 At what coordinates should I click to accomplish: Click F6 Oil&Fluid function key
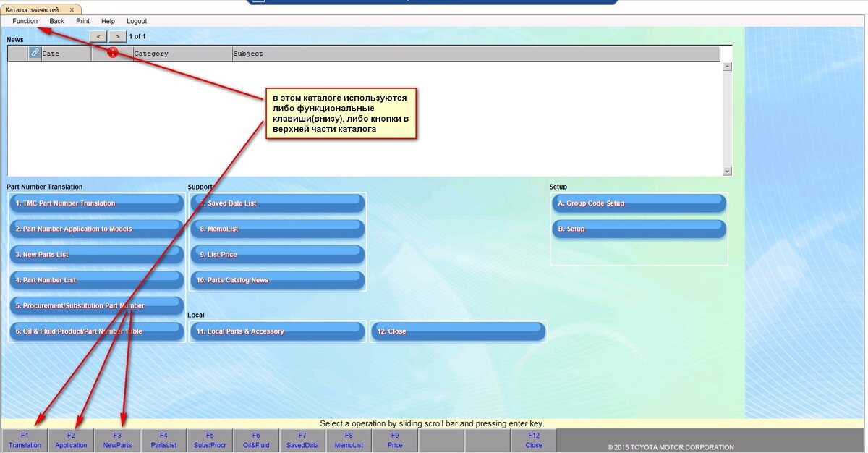256,440
